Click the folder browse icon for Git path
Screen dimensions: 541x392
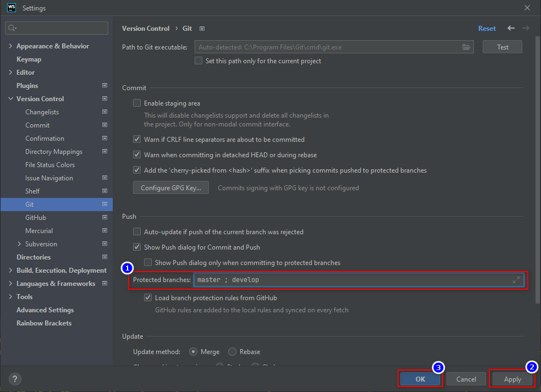point(466,47)
